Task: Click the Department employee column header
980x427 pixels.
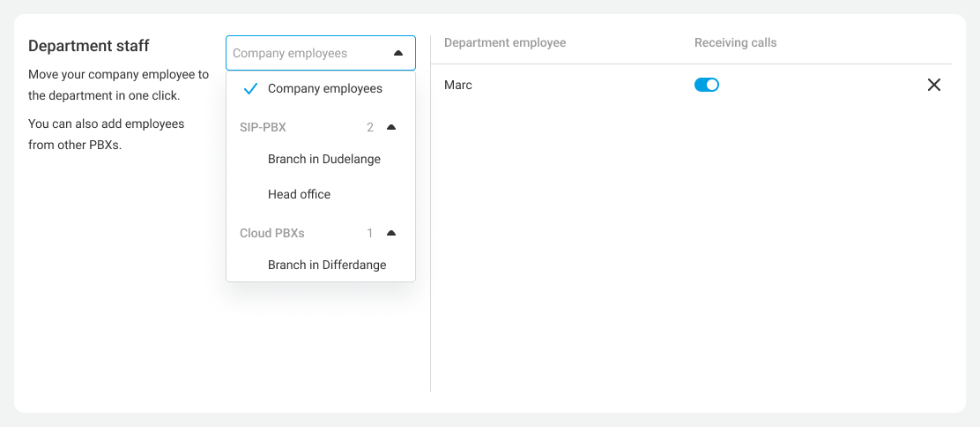Action: [504, 42]
